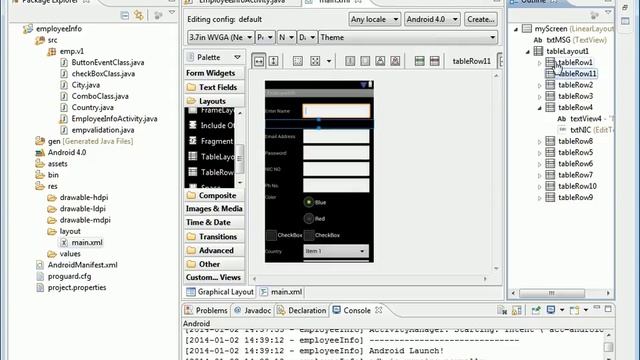The height and width of the screenshot is (360, 640).
Task: Toggle fill width layout button
Action: [259, 61]
